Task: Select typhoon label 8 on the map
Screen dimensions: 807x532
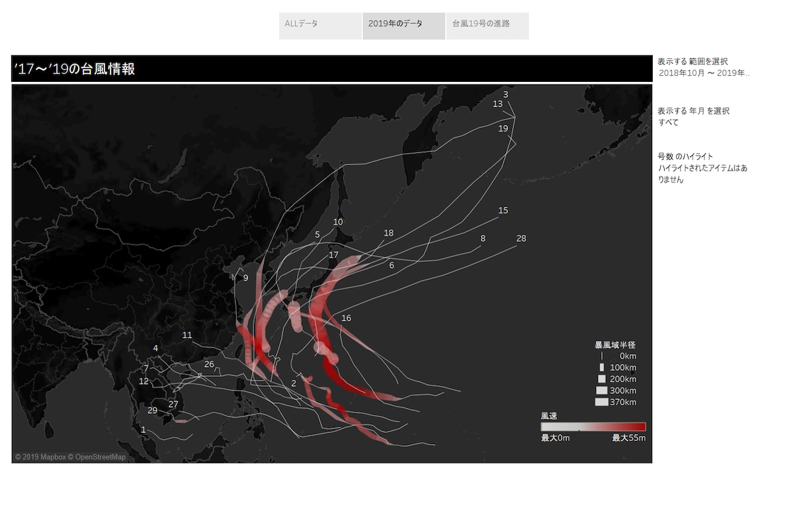Action: pyautogui.click(x=484, y=238)
